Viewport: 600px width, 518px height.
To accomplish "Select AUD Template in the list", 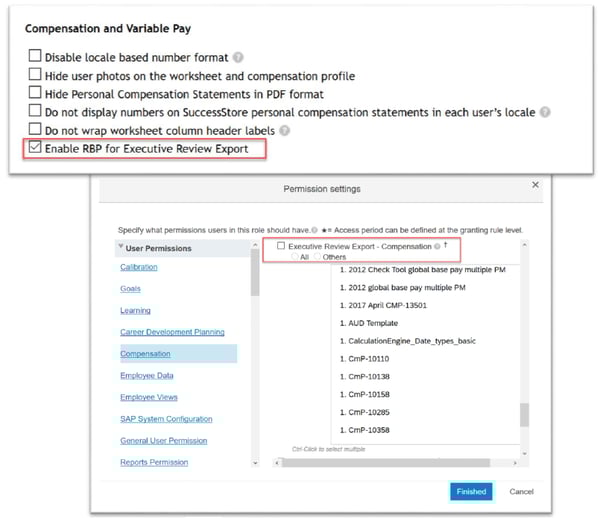I will [369, 323].
